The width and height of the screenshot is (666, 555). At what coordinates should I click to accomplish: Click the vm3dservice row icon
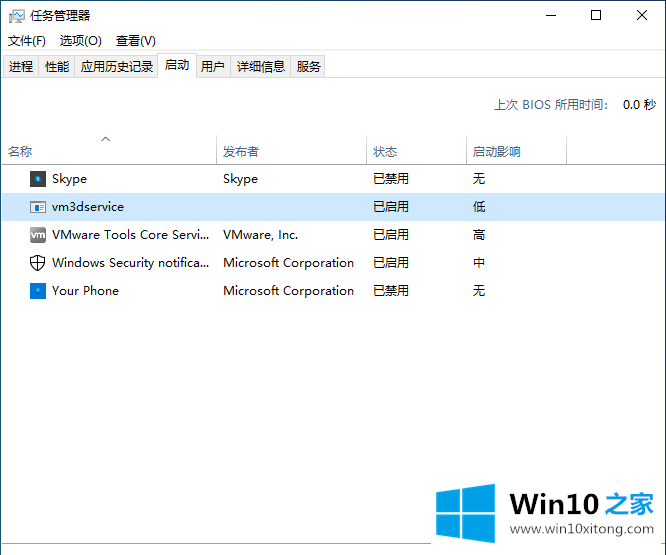(38, 207)
